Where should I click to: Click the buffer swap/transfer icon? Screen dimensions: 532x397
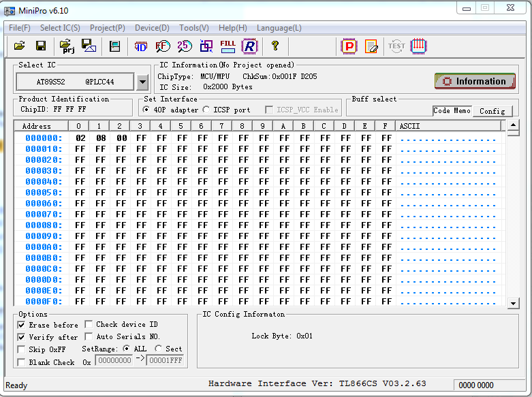click(206, 46)
